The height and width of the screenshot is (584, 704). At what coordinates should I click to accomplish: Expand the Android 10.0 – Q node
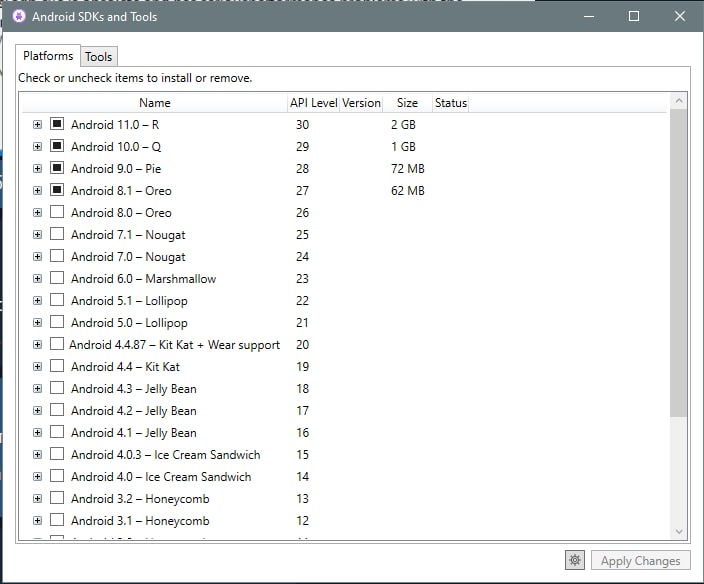pos(38,146)
